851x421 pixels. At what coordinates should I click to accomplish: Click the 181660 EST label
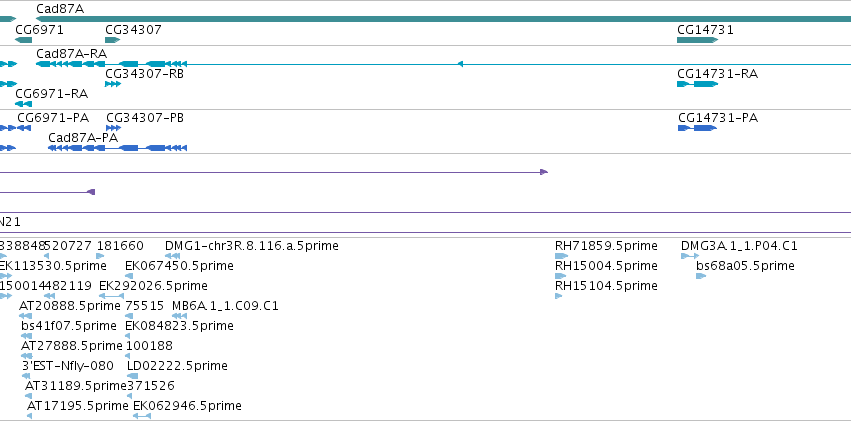[x=120, y=246]
